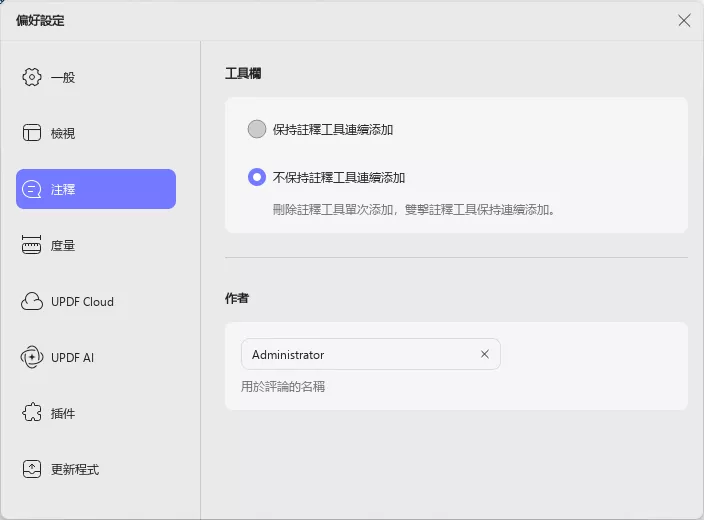704x520 pixels.
Task: Click the 偏好設定 window title
Action: (40, 20)
